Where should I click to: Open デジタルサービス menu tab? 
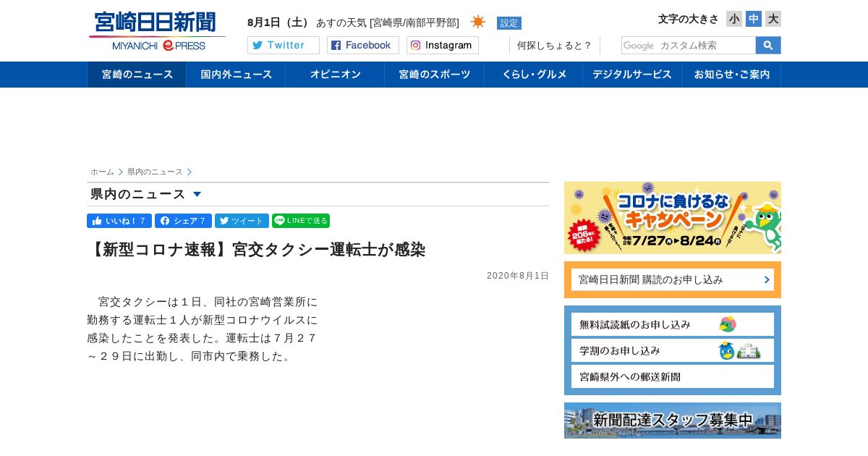point(632,75)
